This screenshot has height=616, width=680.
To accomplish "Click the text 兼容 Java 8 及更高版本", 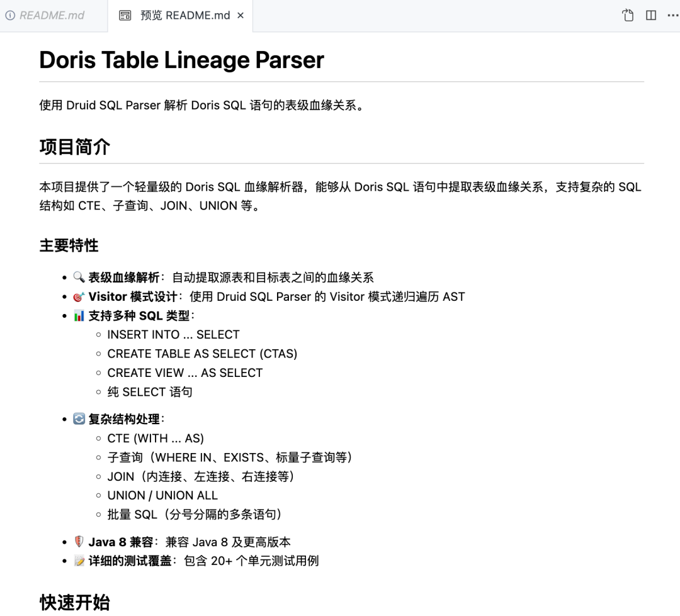I will 228,542.
